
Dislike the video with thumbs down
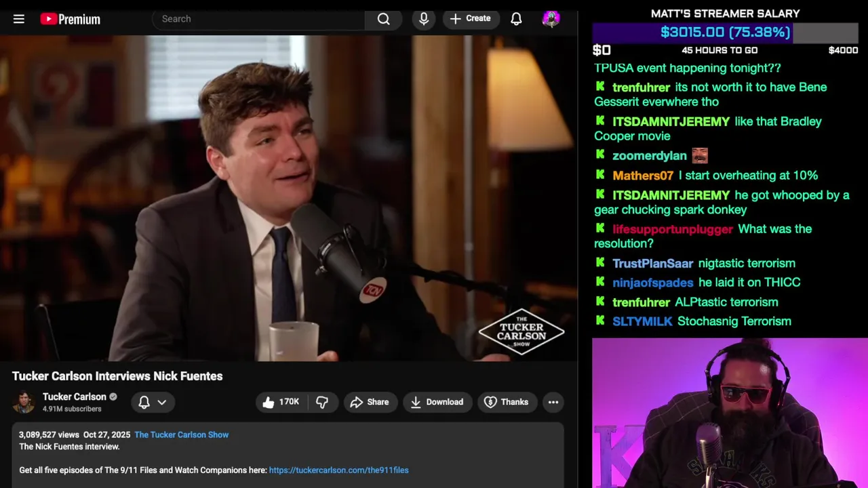322,402
